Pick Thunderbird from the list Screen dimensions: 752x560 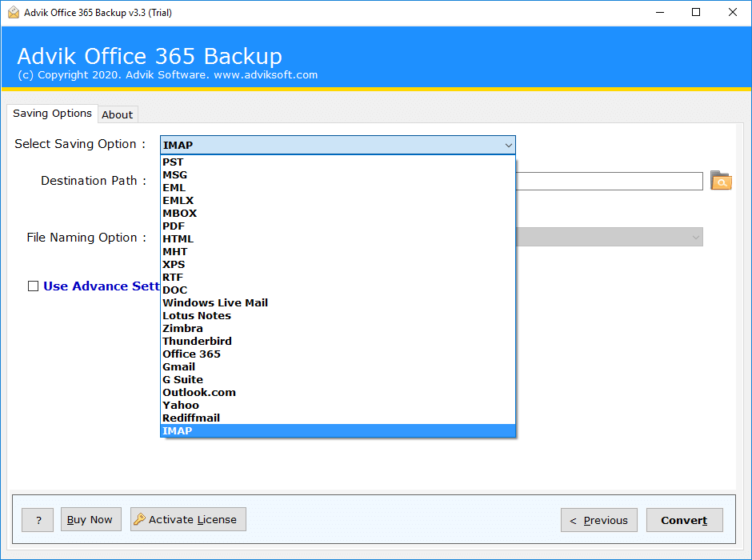tap(338, 341)
